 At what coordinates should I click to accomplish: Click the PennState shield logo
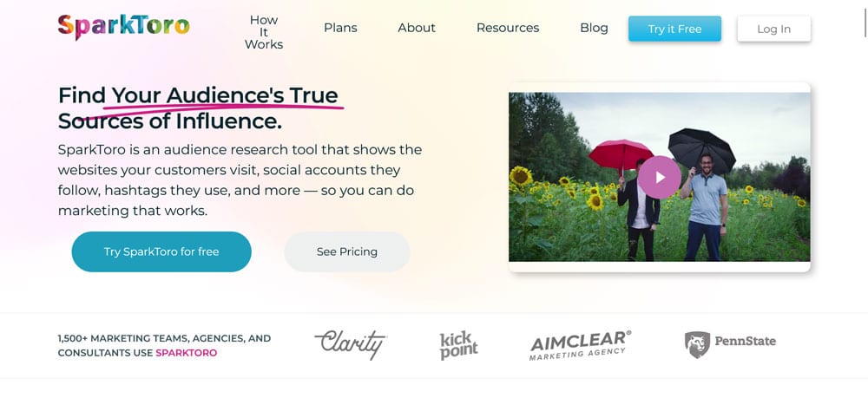pyautogui.click(x=730, y=342)
